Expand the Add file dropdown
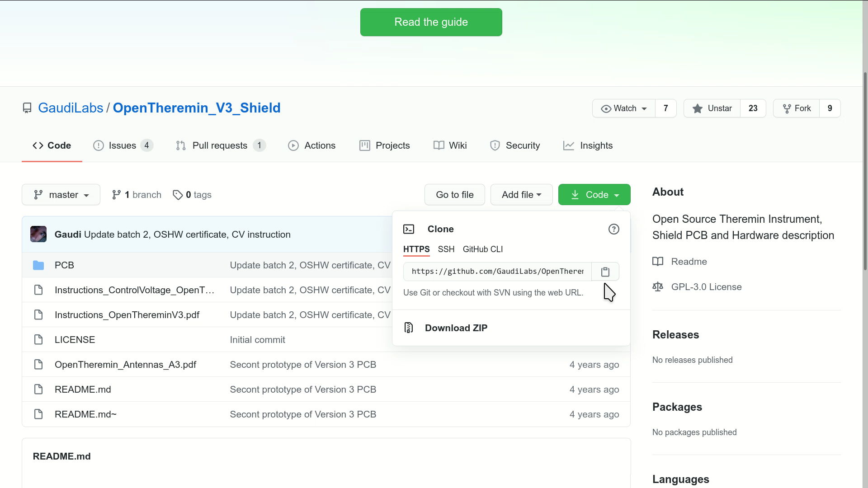The width and height of the screenshot is (868, 488). (x=521, y=195)
